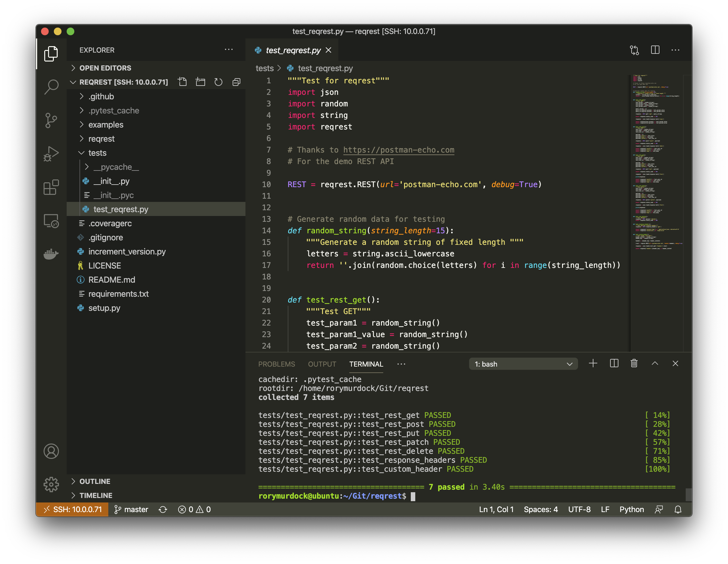
Task: Open notifications bell in status bar
Action: 678,509
